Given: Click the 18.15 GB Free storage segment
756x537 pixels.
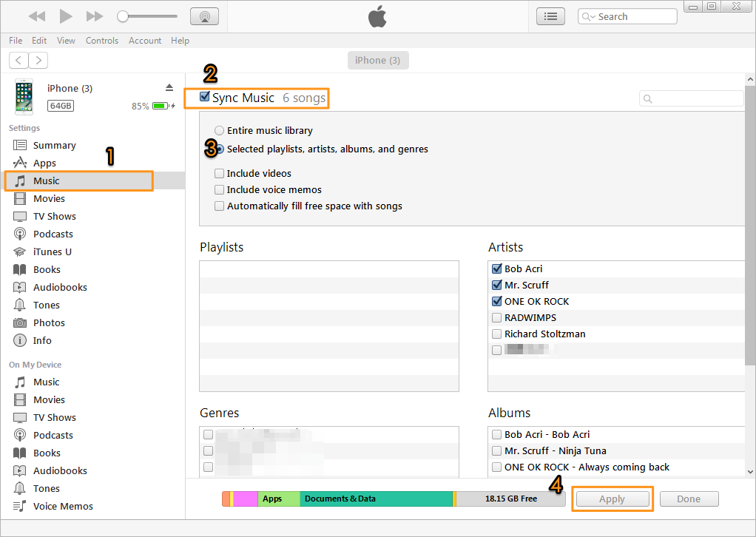Looking at the screenshot, I should pyautogui.click(x=511, y=499).
